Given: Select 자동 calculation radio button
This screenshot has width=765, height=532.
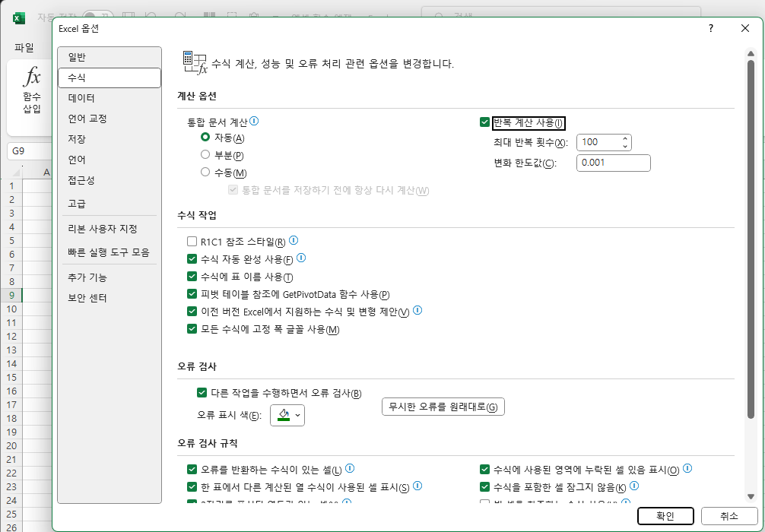Looking at the screenshot, I should [205, 138].
